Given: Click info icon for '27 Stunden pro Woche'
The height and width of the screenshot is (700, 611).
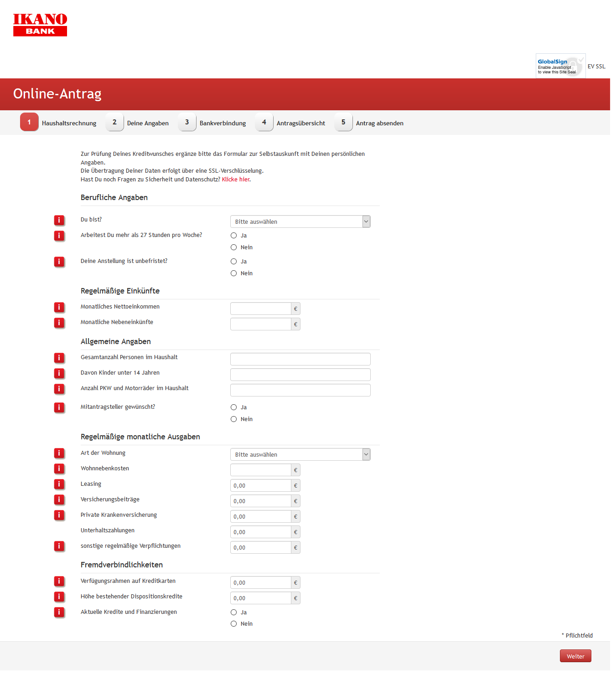Looking at the screenshot, I should [59, 236].
